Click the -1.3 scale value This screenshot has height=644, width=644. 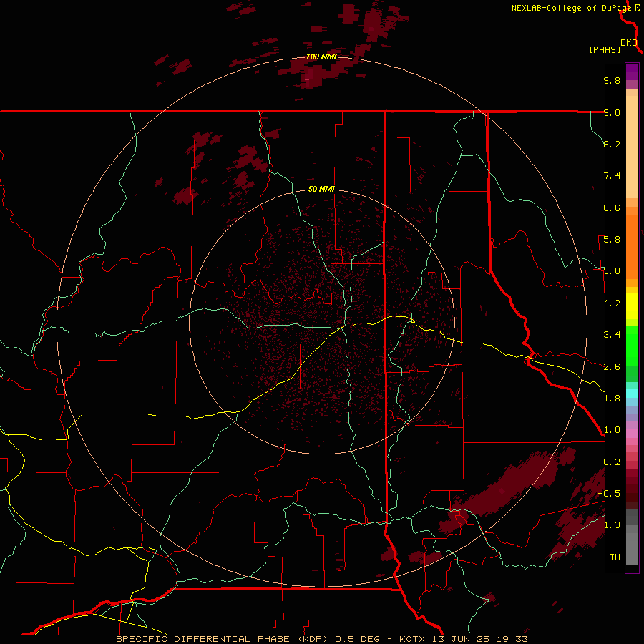click(x=609, y=525)
